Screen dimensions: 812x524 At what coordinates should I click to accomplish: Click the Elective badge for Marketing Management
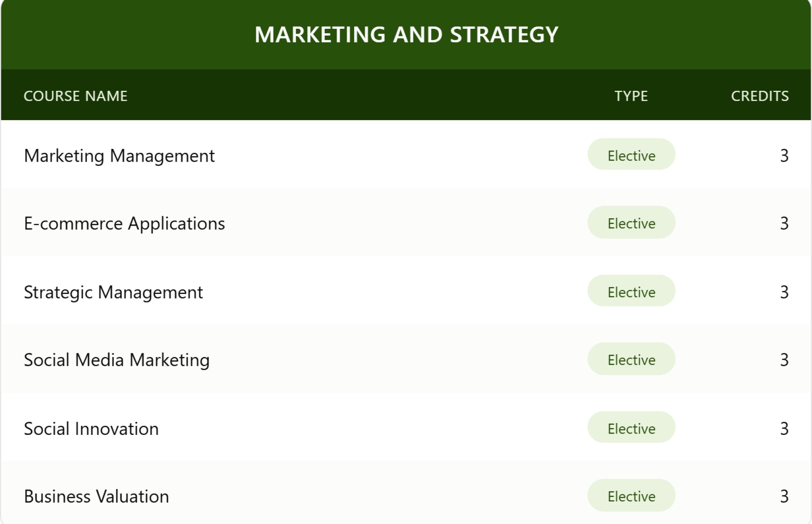pos(631,155)
